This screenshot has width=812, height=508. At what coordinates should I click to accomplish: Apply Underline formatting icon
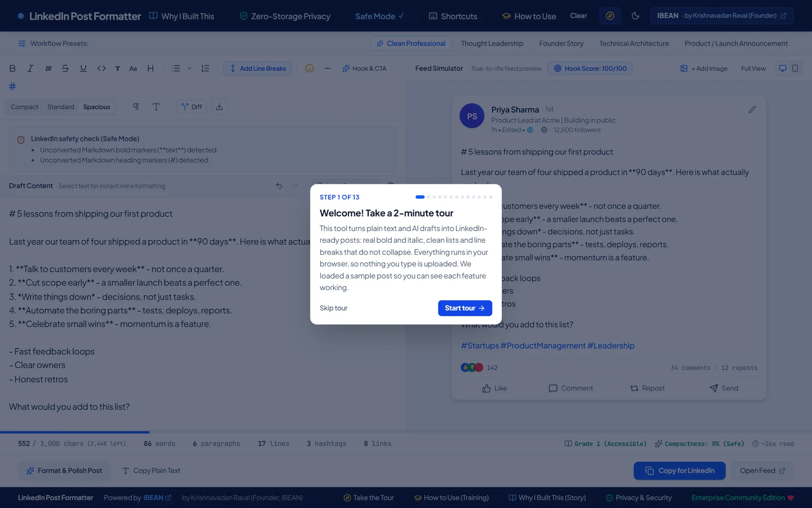pos(83,69)
